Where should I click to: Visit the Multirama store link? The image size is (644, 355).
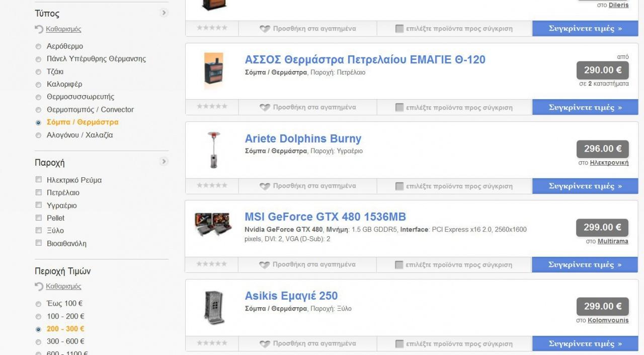(x=613, y=242)
